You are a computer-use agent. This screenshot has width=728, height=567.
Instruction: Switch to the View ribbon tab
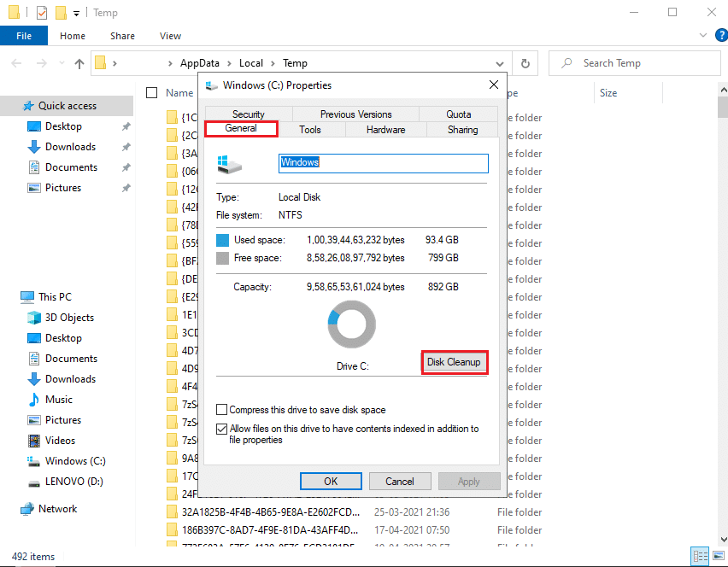[x=170, y=35]
